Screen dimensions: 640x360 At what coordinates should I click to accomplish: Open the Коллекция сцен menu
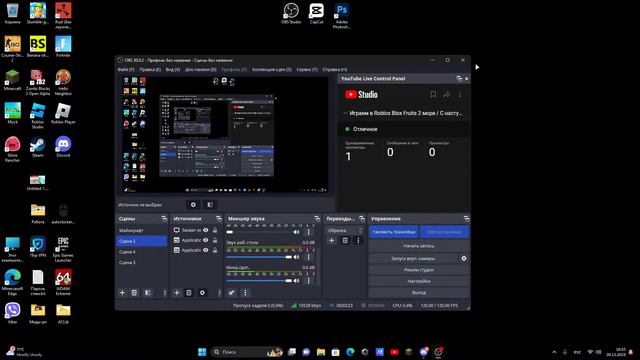point(271,69)
